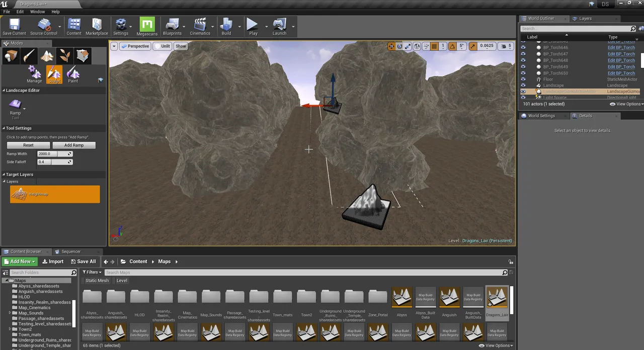Open the Settings toolbar button
The width and height of the screenshot is (644, 350).
tap(121, 27)
